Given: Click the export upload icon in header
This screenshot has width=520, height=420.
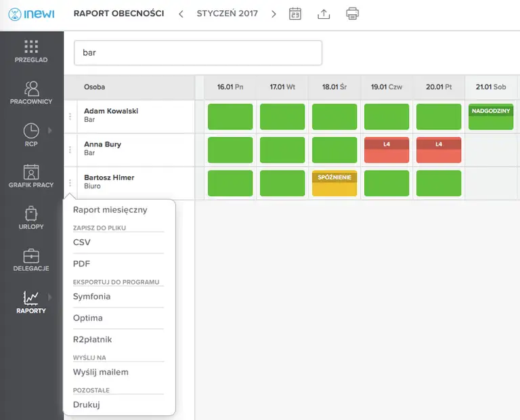Looking at the screenshot, I should tap(324, 14).
